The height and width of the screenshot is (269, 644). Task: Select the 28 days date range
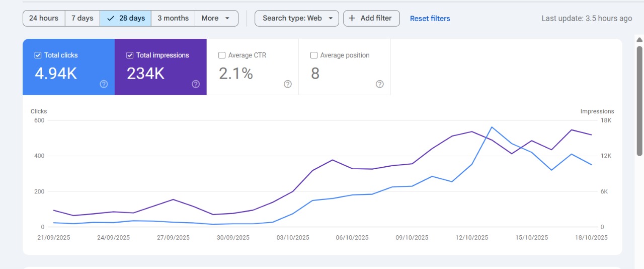tap(126, 18)
